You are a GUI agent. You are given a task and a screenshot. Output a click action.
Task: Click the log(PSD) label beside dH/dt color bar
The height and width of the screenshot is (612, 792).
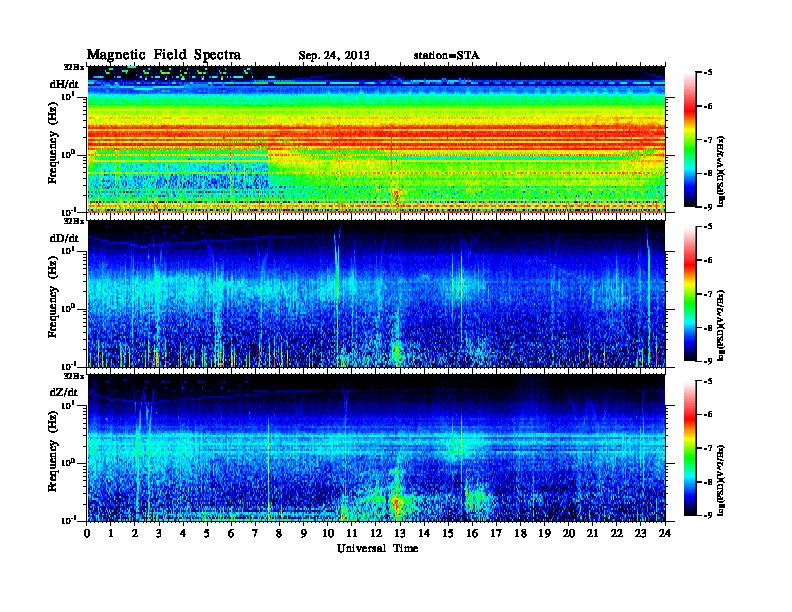[x=722, y=171]
